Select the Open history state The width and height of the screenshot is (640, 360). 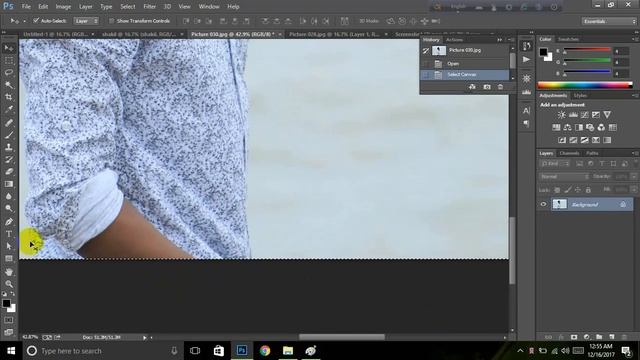465,64
